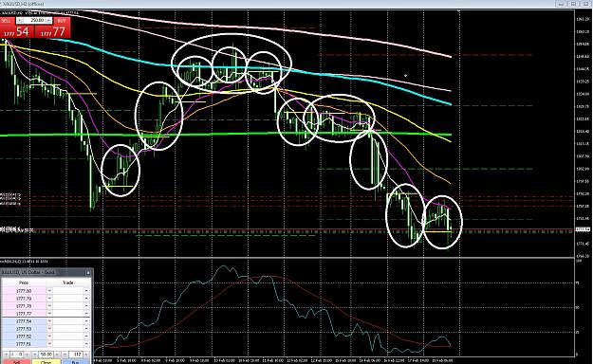Click the BUY one-click trading button
Viewport: 593px width, 364px height.
[62, 21]
